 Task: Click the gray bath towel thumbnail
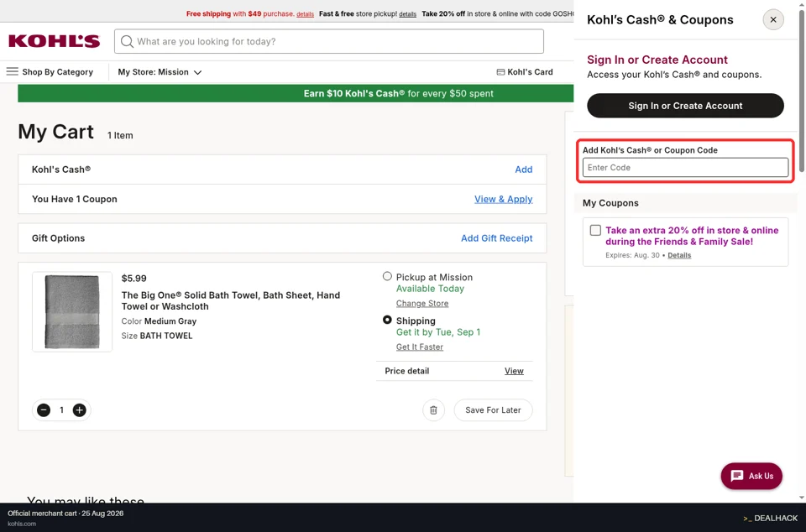click(x=72, y=311)
